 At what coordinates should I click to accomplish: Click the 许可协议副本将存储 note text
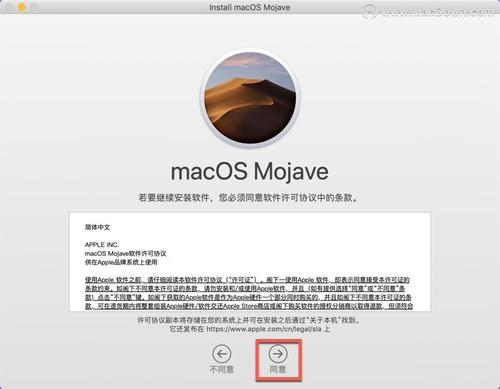pyautogui.click(x=249, y=320)
